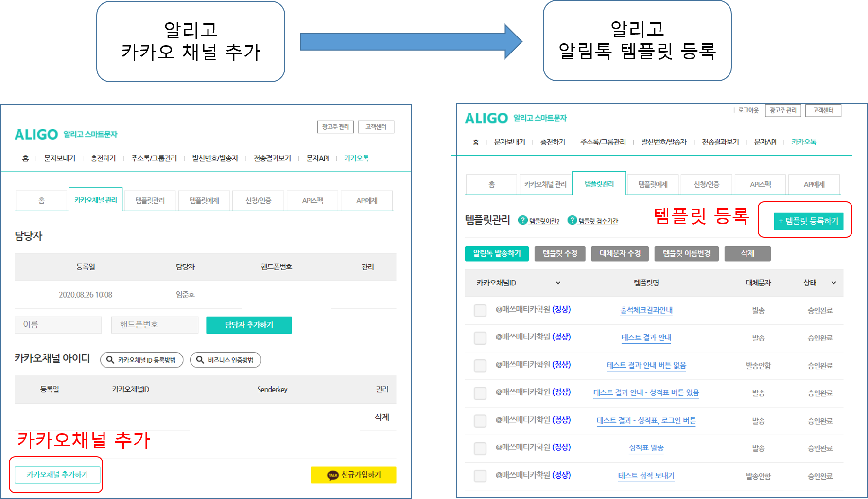868x499 pixels.
Task: Open API스펙 tab in left window
Action: 312,200
